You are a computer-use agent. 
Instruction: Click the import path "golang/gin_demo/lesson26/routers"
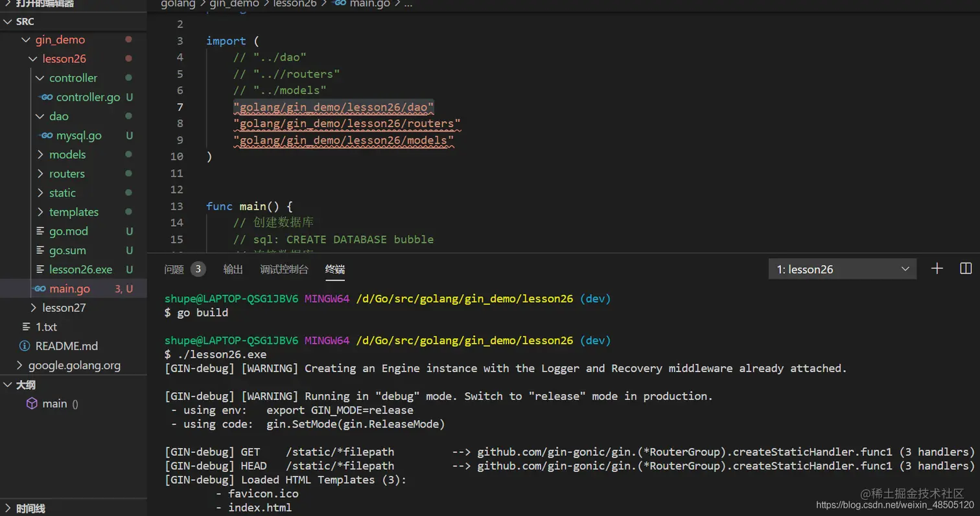347,123
